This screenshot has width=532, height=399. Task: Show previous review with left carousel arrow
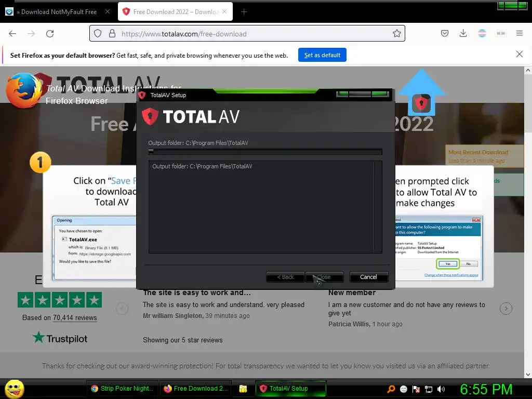(x=122, y=309)
